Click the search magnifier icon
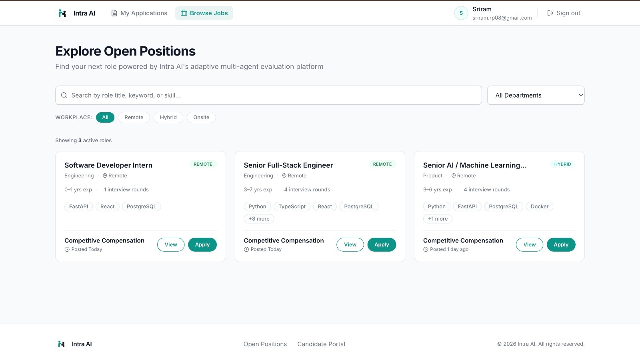 click(64, 95)
